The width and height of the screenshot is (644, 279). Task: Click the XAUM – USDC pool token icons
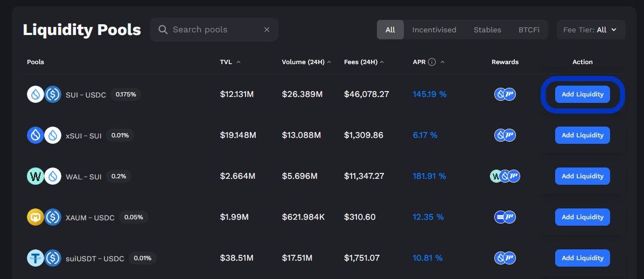(44, 217)
